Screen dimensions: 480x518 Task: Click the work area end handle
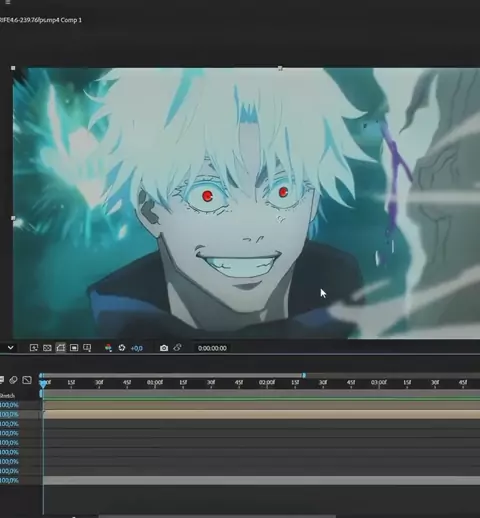(304, 375)
